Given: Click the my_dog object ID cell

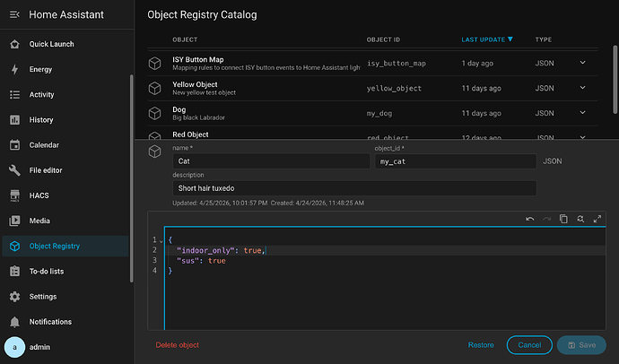Looking at the screenshot, I should click(379, 114).
